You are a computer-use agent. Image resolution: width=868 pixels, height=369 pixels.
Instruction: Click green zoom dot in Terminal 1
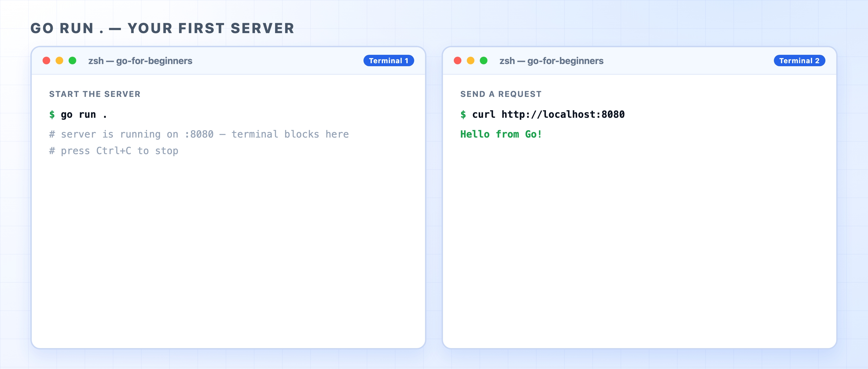(x=72, y=61)
